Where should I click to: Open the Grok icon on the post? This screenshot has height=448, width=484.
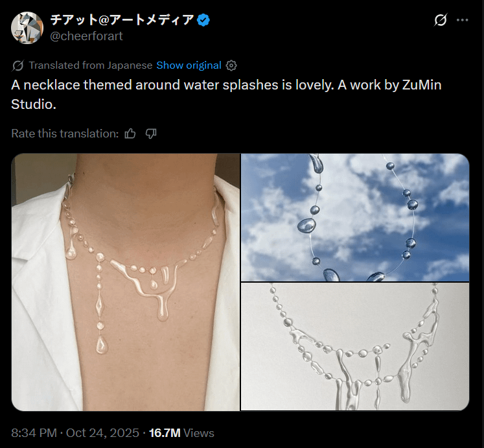(x=441, y=20)
